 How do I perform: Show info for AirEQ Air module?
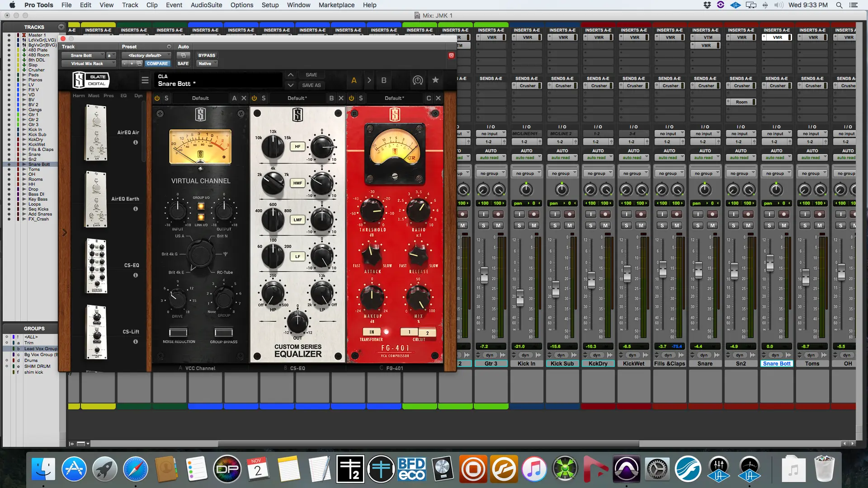pos(136,142)
